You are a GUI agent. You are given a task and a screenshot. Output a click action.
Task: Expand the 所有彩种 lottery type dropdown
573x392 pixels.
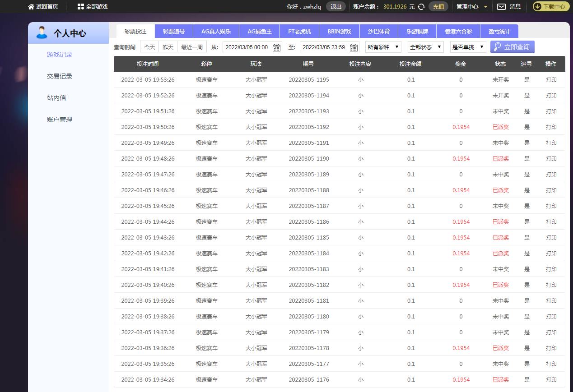383,47
